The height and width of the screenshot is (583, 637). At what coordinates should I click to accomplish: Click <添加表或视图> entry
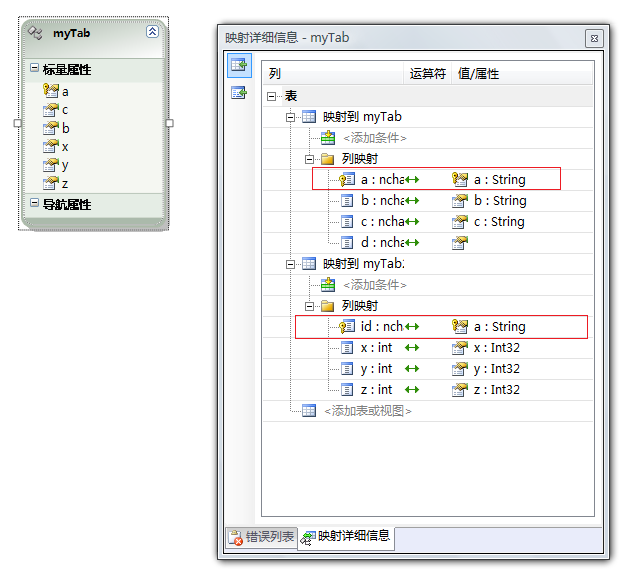tap(368, 411)
